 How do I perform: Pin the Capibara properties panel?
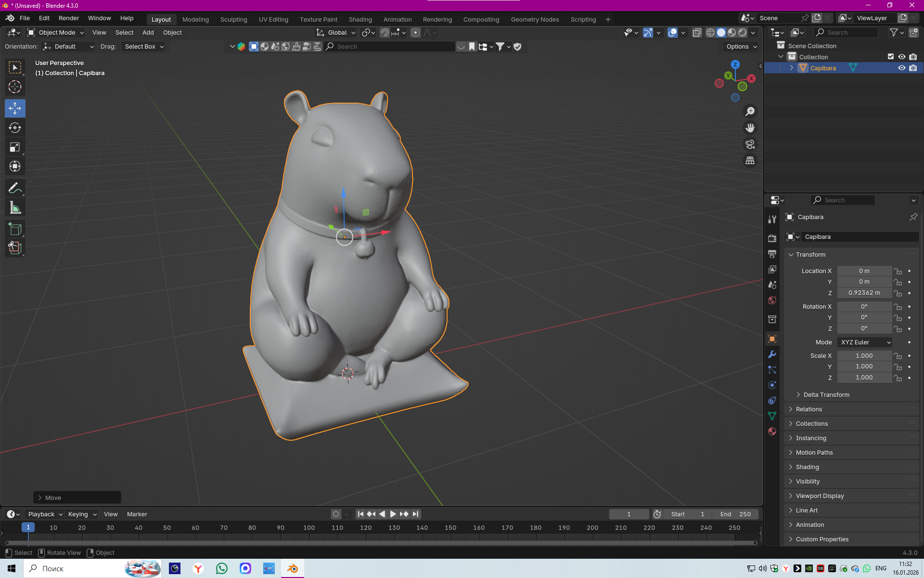coord(913,217)
